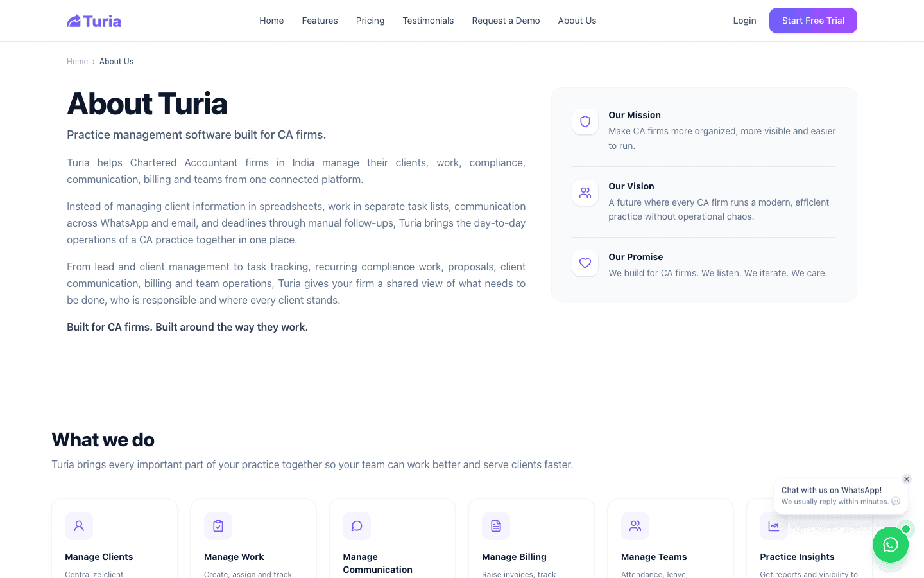Click the Manage Billing card title
The width and height of the screenshot is (924, 578).
coord(514,557)
